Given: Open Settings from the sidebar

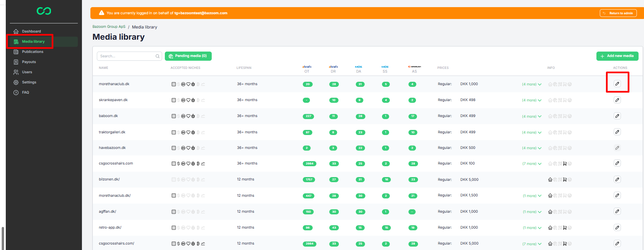Looking at the screenshot, I should point(29,82).
